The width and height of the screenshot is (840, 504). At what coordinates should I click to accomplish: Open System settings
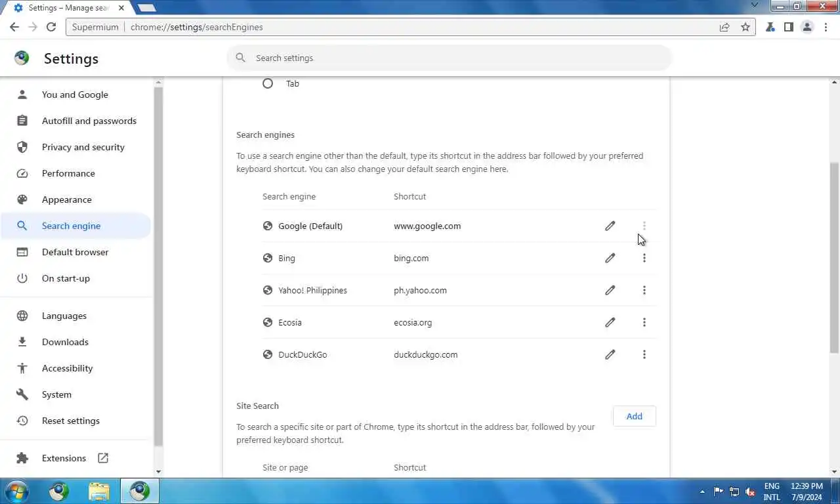click(x=75, y=394)
